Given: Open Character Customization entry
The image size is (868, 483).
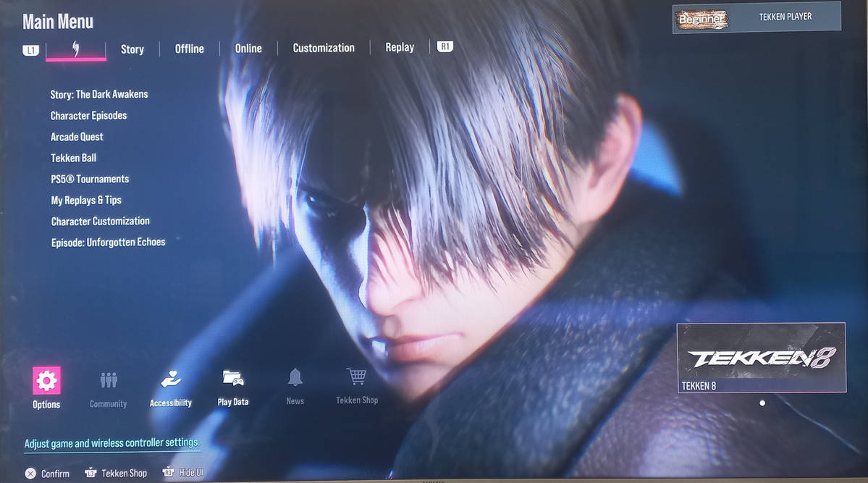Looking at the screenshot, I should tap(101, 221).
